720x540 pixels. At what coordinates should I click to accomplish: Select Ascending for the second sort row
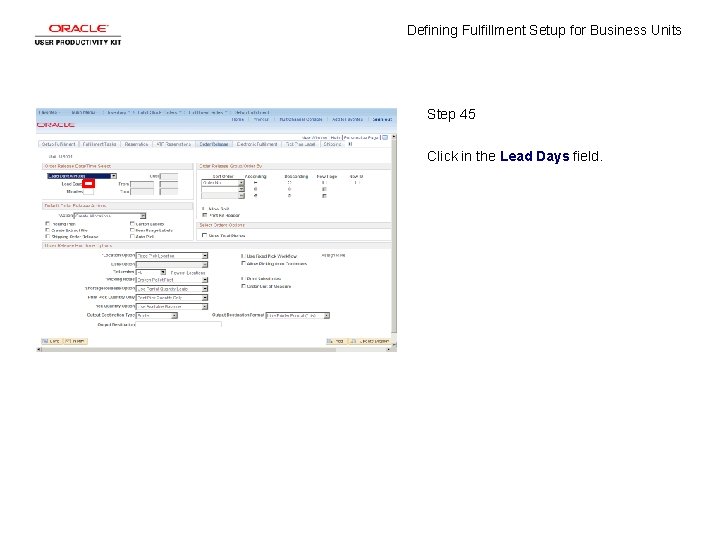coord(255,189)
